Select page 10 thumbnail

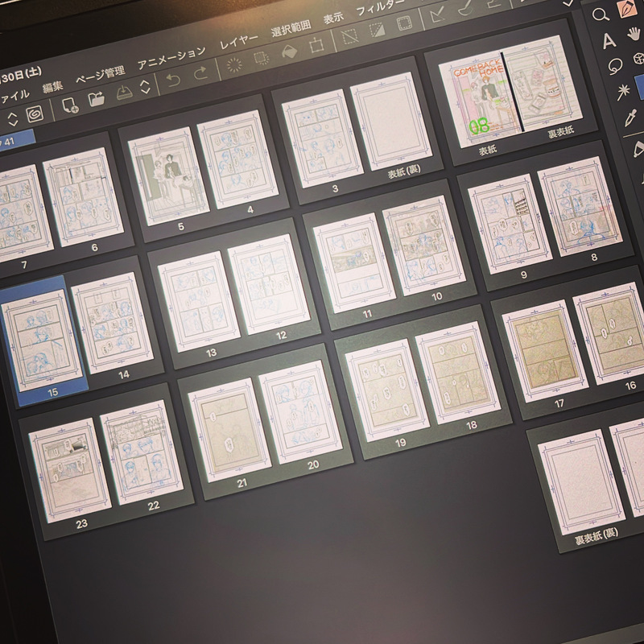click(424, 246)
